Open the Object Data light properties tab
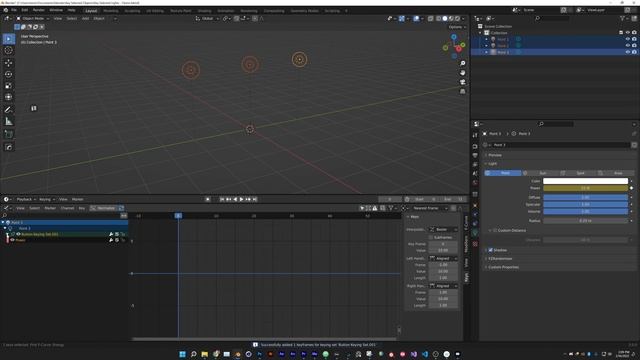Viewport: 640px width, 360px height. point(475,233)
